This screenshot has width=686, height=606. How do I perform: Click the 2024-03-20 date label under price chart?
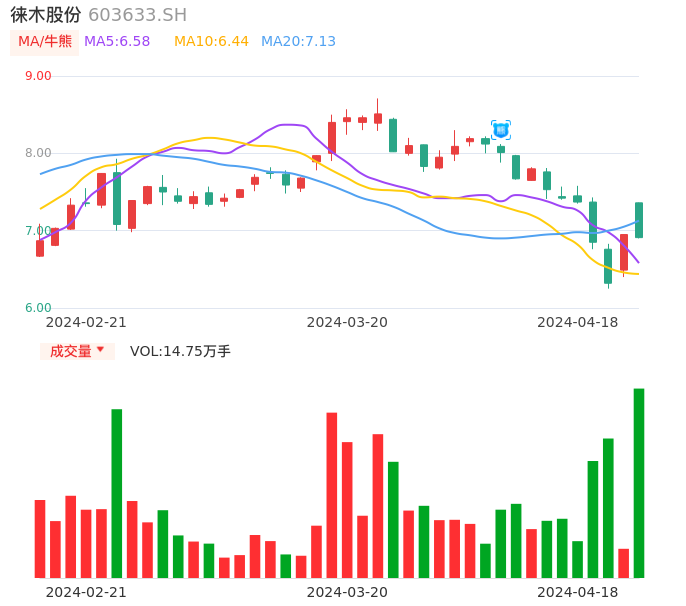coord(347,322)
